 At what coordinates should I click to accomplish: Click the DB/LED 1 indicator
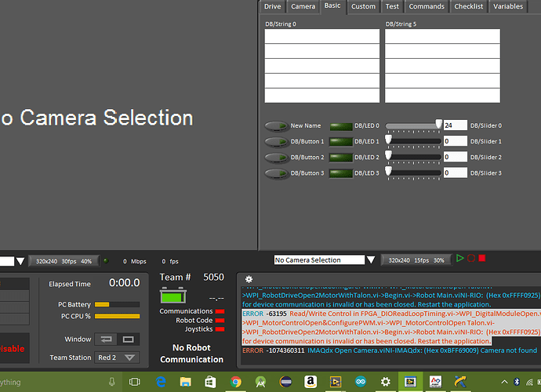(x=341, y=142)
